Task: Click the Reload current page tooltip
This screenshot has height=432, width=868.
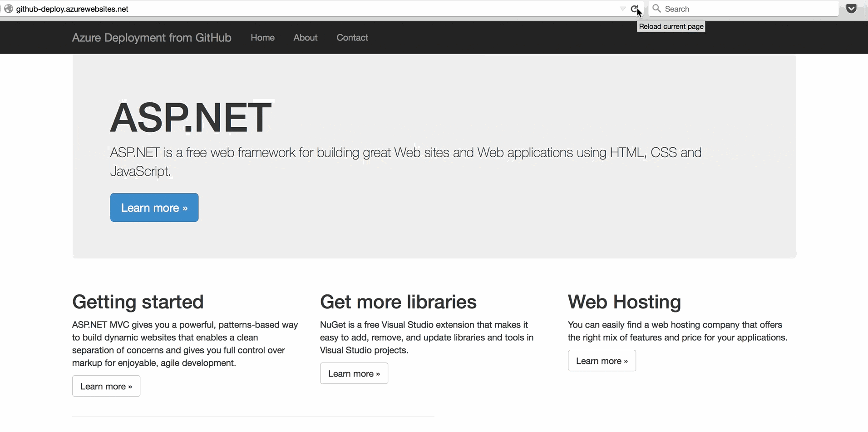Action: point(671,26)
